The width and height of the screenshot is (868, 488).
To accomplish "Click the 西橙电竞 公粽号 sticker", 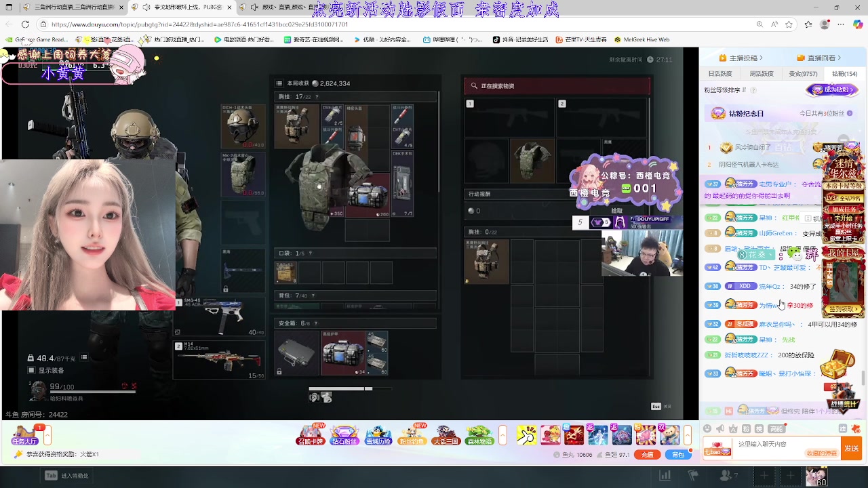I will coord(625,181).
